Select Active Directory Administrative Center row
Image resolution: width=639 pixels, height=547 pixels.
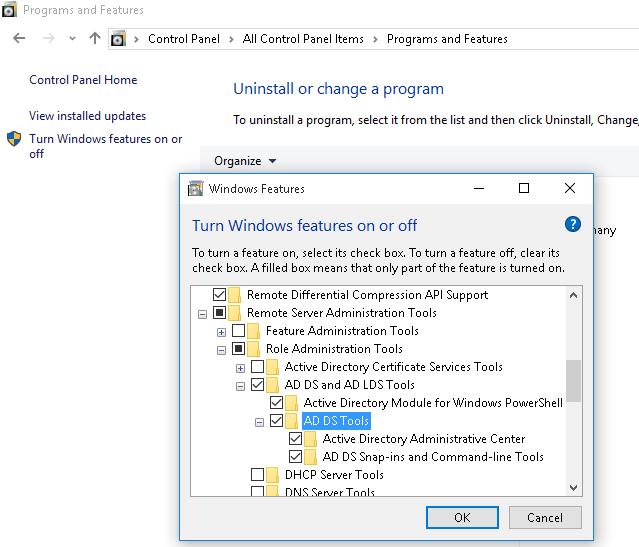424,439
